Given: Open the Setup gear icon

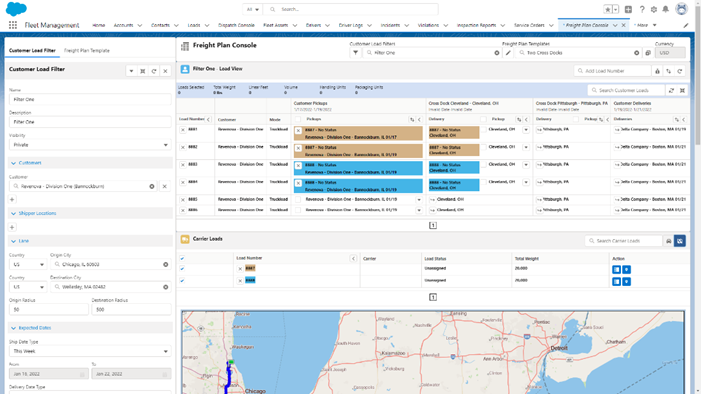Looking at the screenshot, I should coord(654,9).
